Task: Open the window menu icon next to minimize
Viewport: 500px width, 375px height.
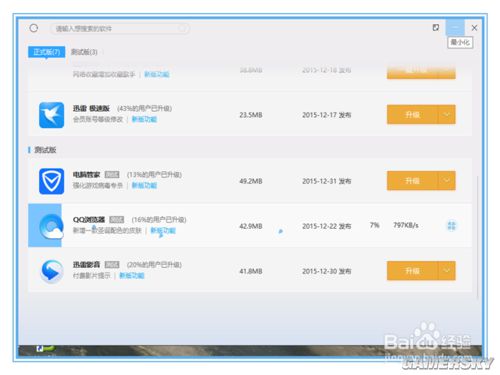Action: click(435, 28)
